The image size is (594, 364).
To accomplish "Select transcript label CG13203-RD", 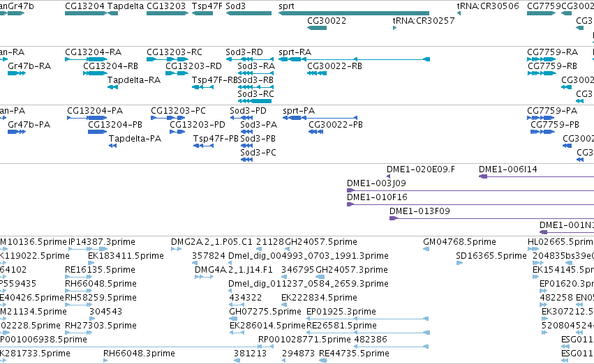I will [x=193, y=66].
